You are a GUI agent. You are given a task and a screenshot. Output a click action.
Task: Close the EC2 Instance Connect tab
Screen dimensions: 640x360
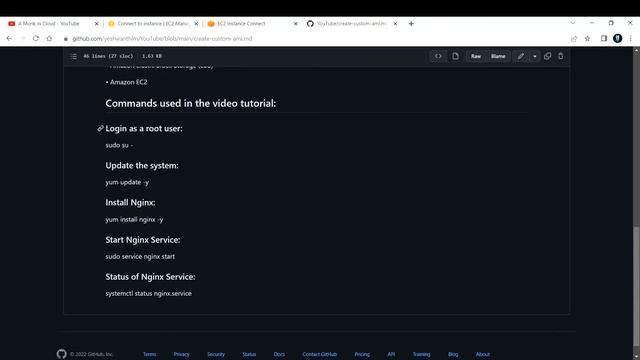point(296,24)
